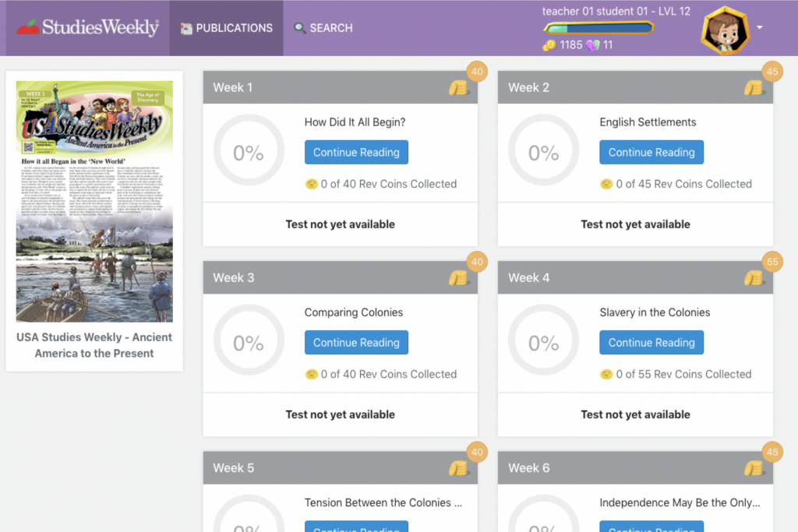
Task: Click the Week 2 header label
Action: tap(529, 87)
